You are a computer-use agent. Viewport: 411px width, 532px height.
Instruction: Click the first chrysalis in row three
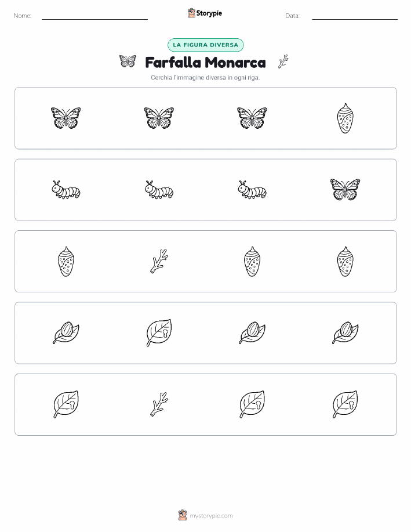pyautogui.click(x=66, y=262)
